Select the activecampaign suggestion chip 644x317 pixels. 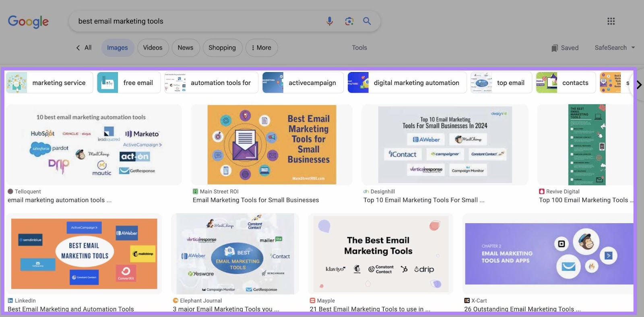pos(303,83)
